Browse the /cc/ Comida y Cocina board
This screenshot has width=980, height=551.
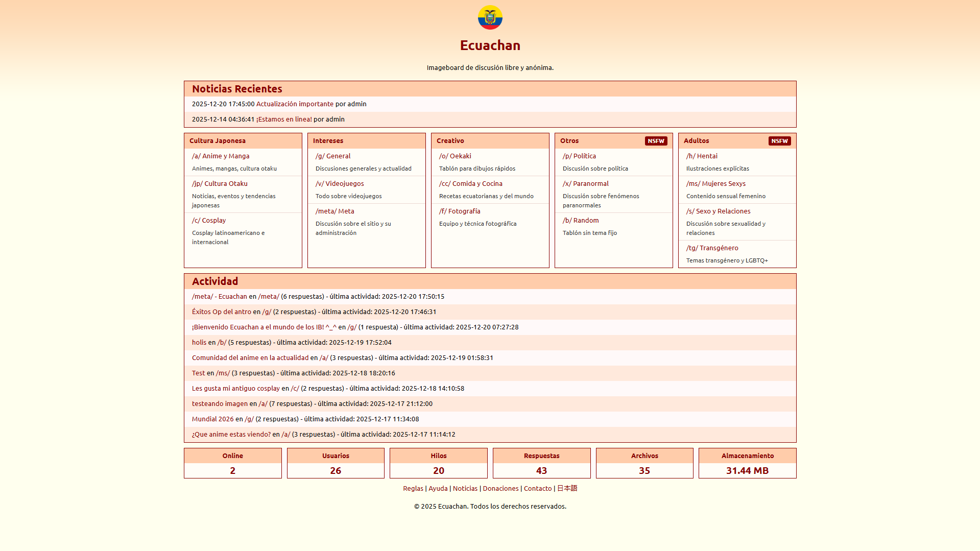click(470, 184)
